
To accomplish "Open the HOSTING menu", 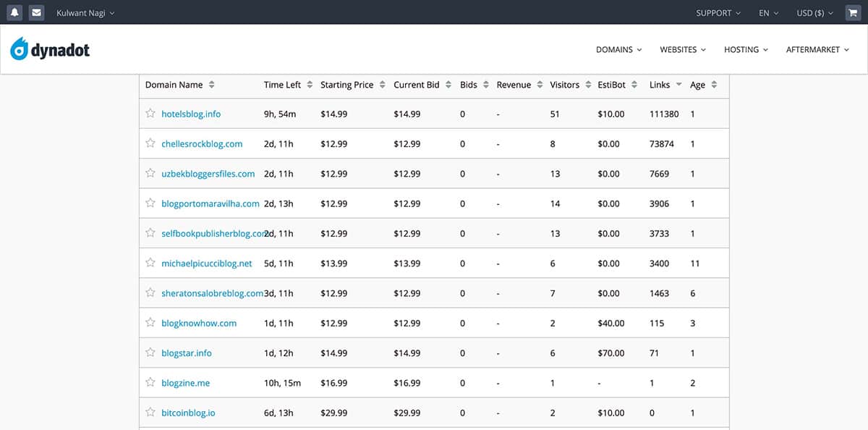I will 746,50.
